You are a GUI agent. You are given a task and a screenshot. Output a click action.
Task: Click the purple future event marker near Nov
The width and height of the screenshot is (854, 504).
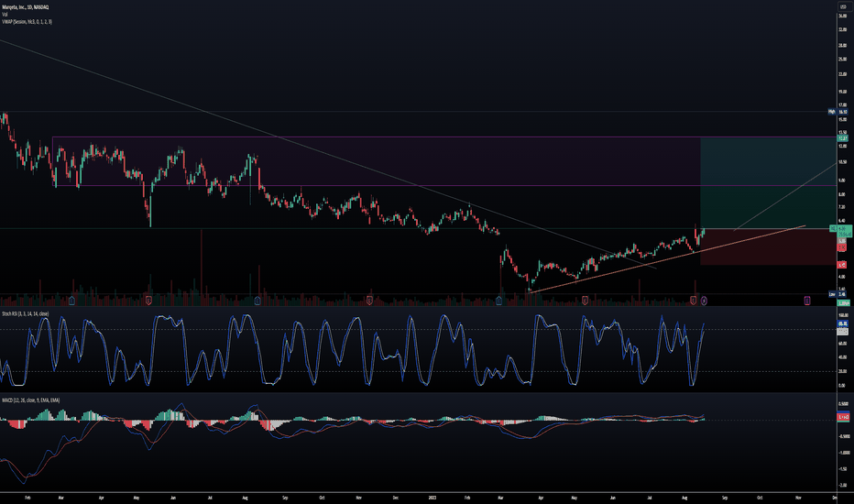tap(807, 301)
